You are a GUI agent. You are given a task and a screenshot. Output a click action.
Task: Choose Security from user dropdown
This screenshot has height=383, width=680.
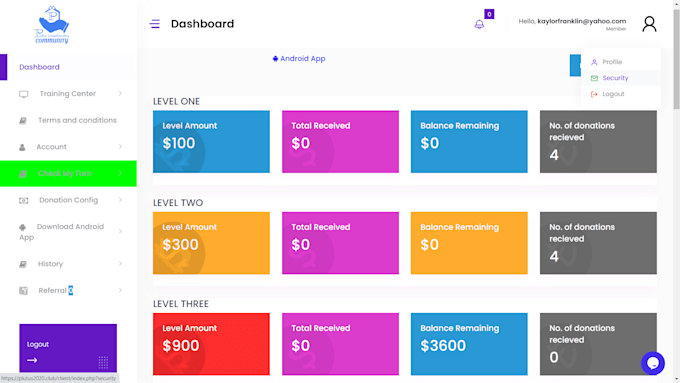point(621,78)
